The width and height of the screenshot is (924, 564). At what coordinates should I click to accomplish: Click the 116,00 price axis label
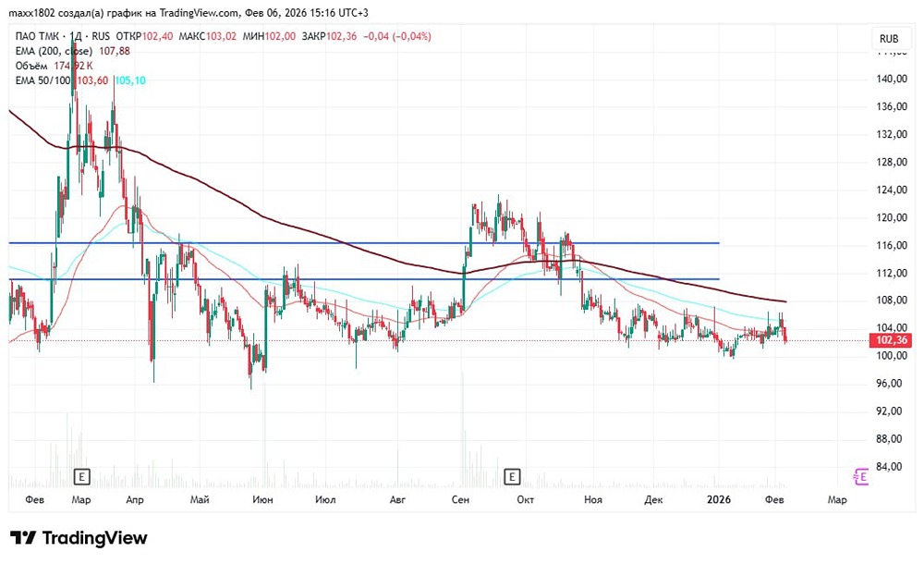[x=892, y=245]
